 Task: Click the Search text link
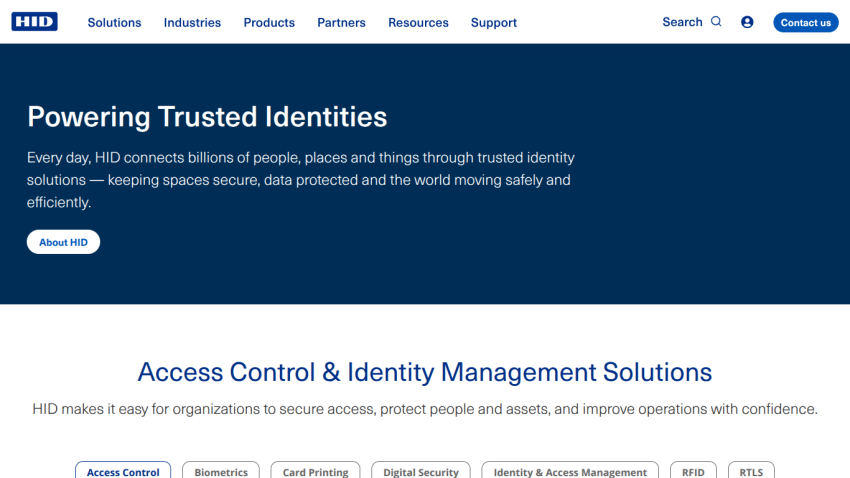tap(682, 22)
